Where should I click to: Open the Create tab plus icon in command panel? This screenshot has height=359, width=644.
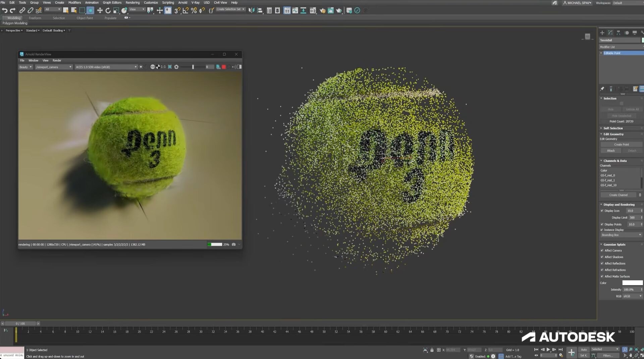tap(602, 33)
